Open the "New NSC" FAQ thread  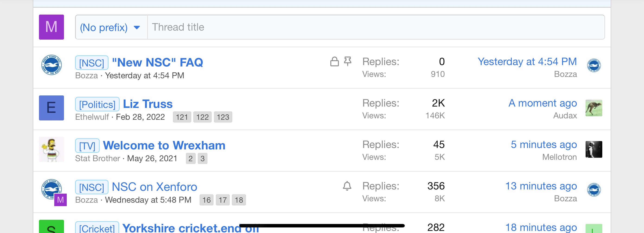point(157,63)
